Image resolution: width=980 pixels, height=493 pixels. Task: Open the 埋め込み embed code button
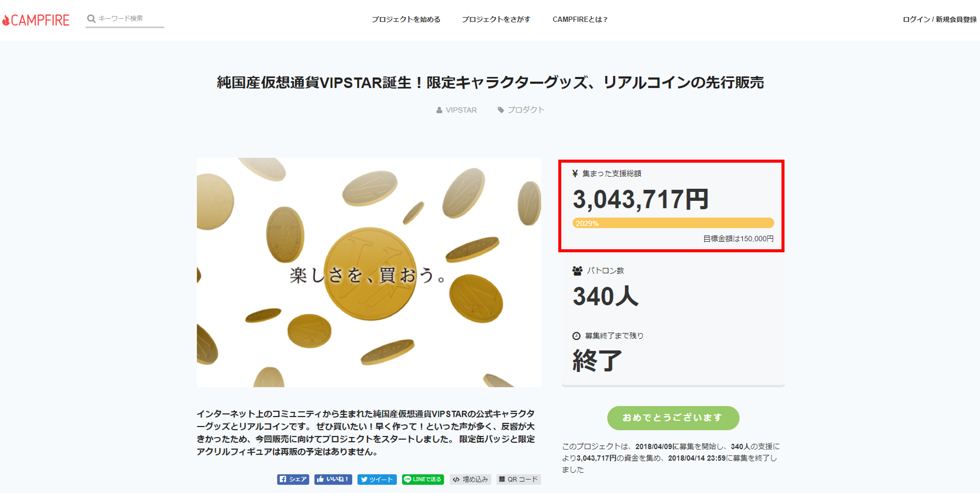click(470, 479)
